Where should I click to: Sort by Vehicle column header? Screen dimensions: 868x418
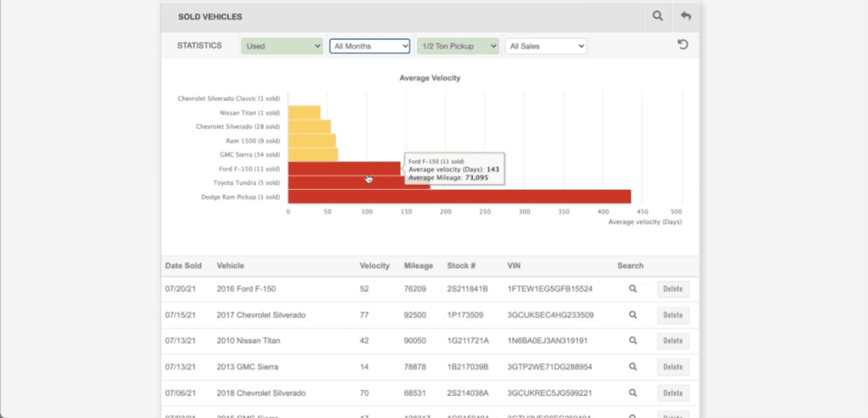click(231, 265)
